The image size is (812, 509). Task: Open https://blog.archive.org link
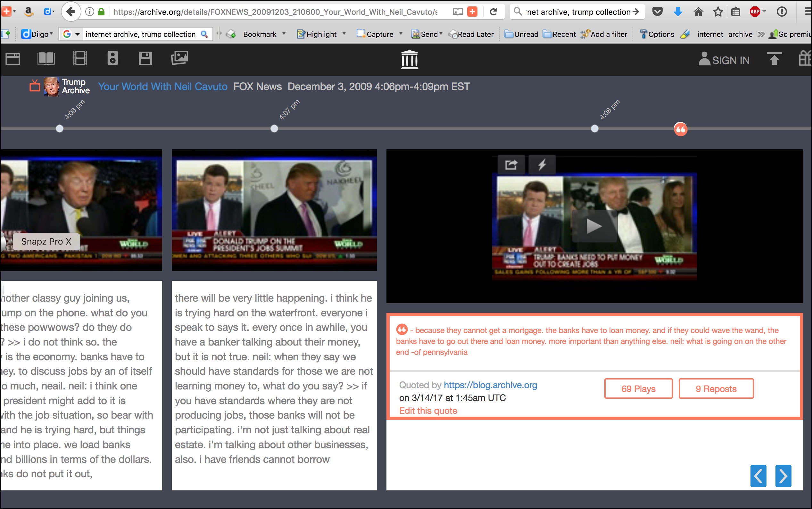(x=490, y=385)
